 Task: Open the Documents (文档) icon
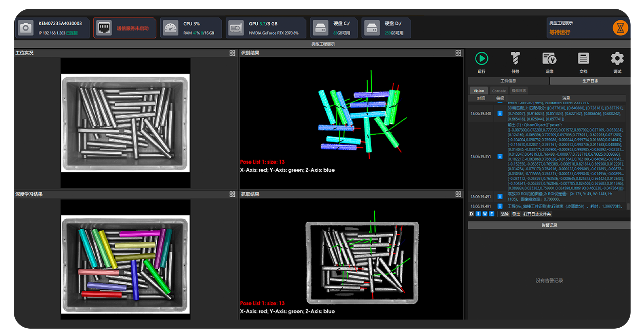(x=583, y=59)
